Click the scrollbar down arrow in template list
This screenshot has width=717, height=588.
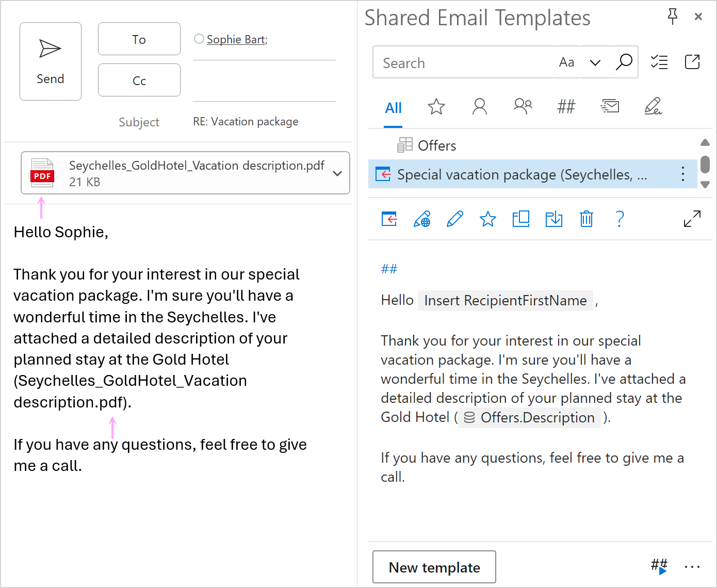point(705,184)
